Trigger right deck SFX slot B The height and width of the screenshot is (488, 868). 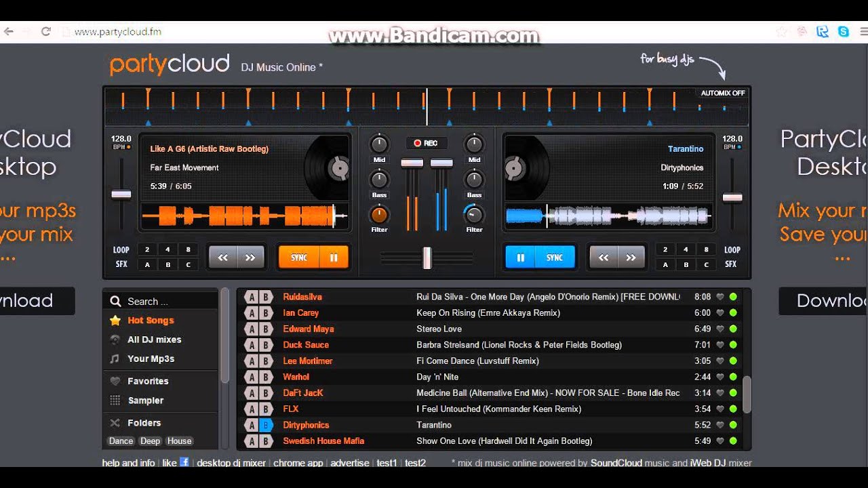click(686, 264)
